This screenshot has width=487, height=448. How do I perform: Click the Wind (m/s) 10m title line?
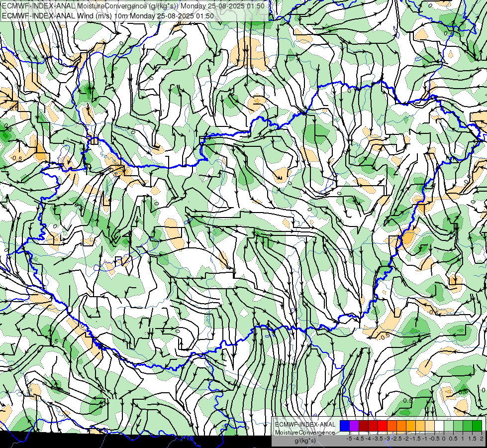(x=108, y=16)
